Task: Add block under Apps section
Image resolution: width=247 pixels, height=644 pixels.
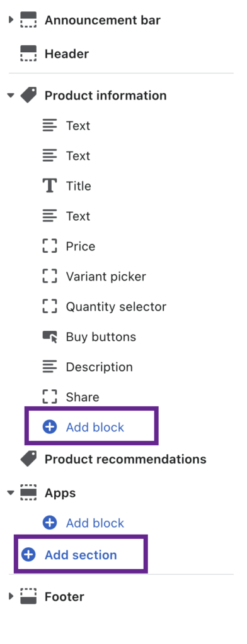Action: tap(84, 523)
